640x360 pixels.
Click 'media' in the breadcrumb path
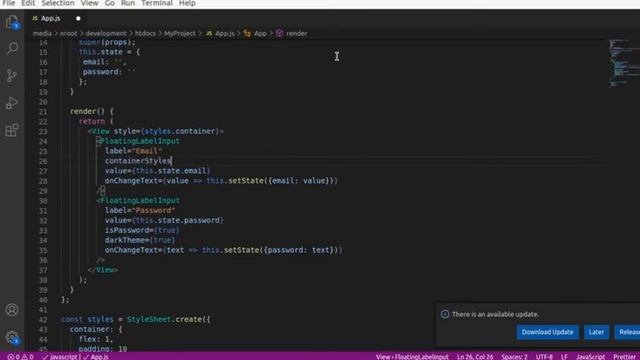click(x=42, y=33)
